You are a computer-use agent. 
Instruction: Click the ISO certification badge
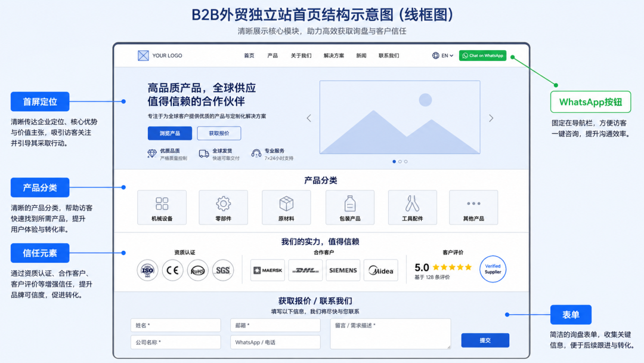pos(147,270)
